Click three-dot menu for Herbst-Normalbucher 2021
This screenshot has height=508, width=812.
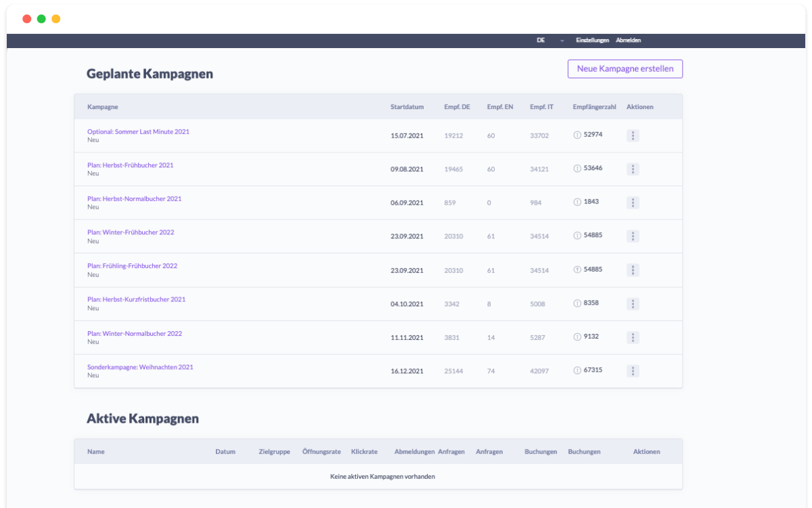633,203
